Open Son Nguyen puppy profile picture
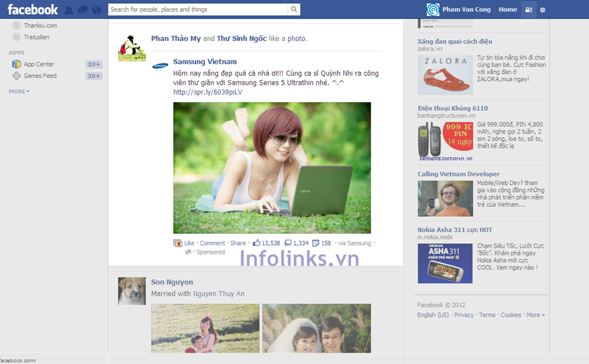Viewport: 589px width, 364px height. [x=132, y=291]
